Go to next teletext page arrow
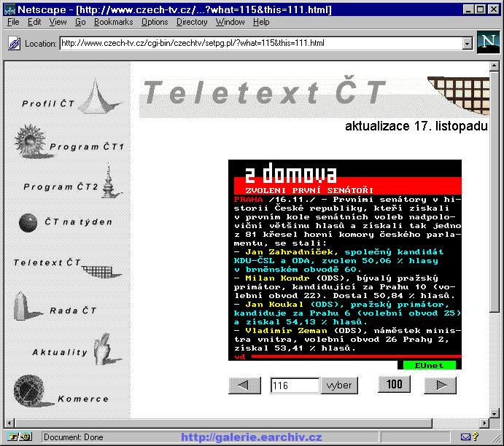Screen dimensions: 504x446 (x=440, y=386)
